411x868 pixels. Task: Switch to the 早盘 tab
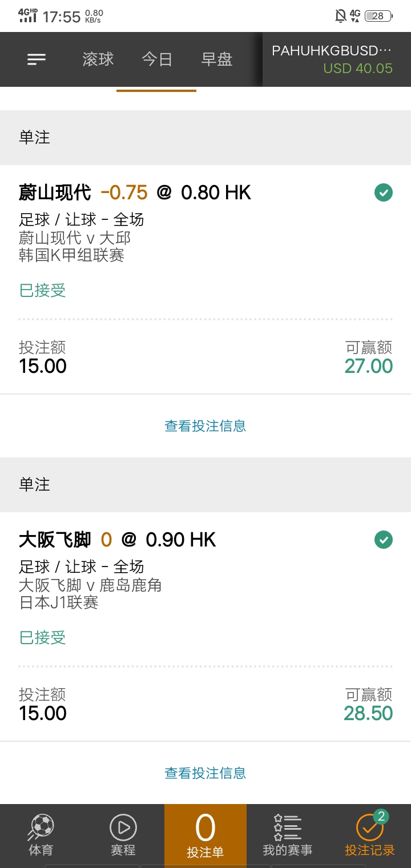pos(217,59)
